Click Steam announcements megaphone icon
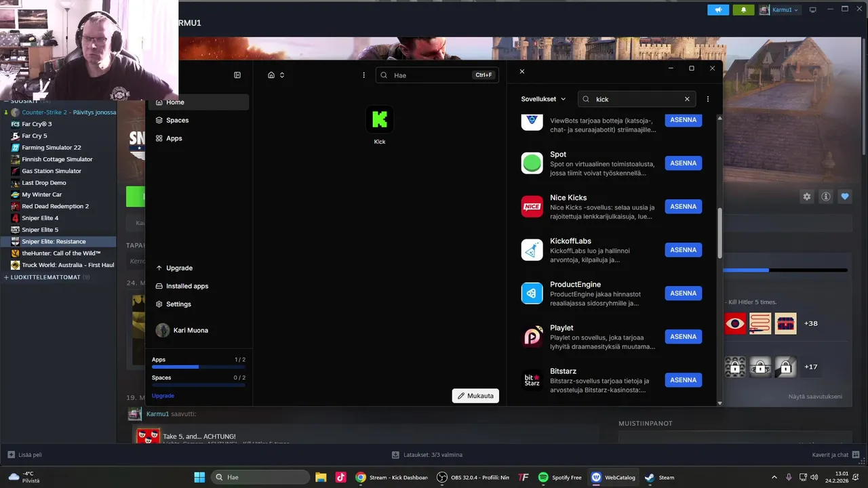The width and height of the screenshot is (868, 488). (x=718, y=10)
